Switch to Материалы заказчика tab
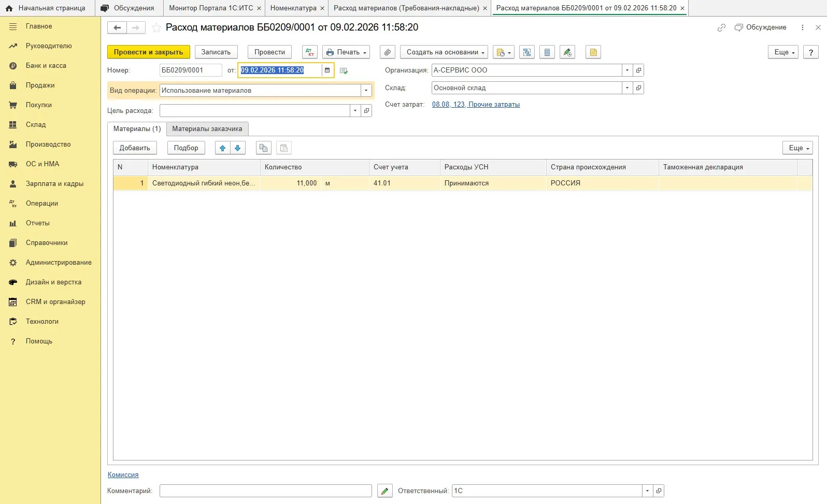 pos(207,129)
